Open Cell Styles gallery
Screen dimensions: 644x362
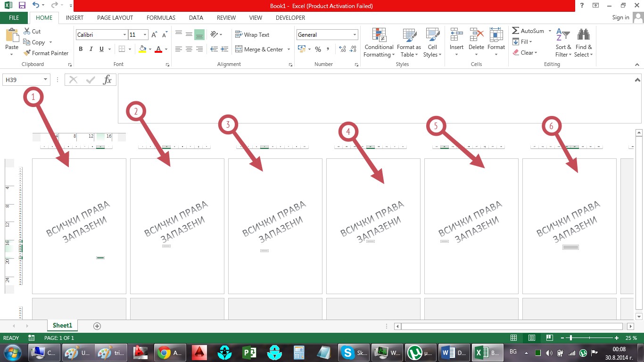point(432,43)
